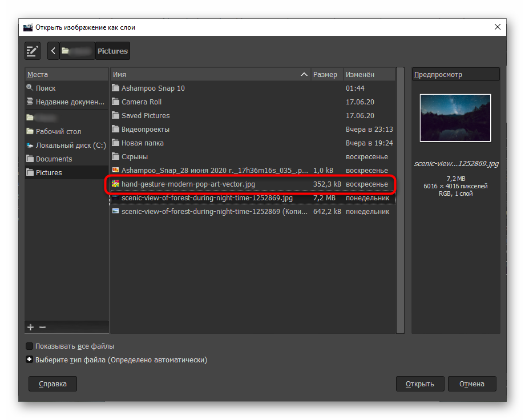Click Camera Roll folder icon
This screenshot has width=525, height=420.
click(x=115, y=102)
